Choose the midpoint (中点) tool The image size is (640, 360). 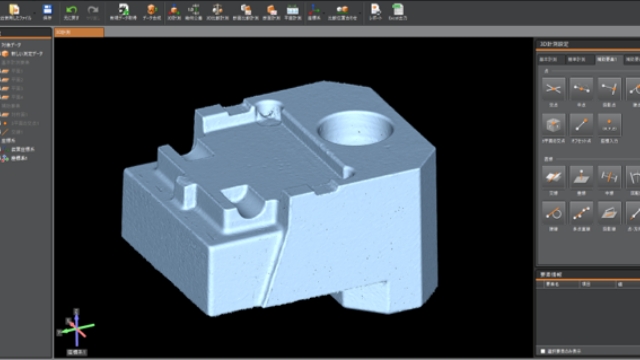581,89
